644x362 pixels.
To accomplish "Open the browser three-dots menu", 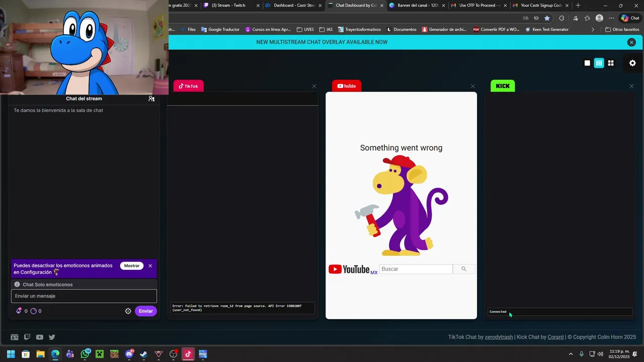I will coord(611,18).
